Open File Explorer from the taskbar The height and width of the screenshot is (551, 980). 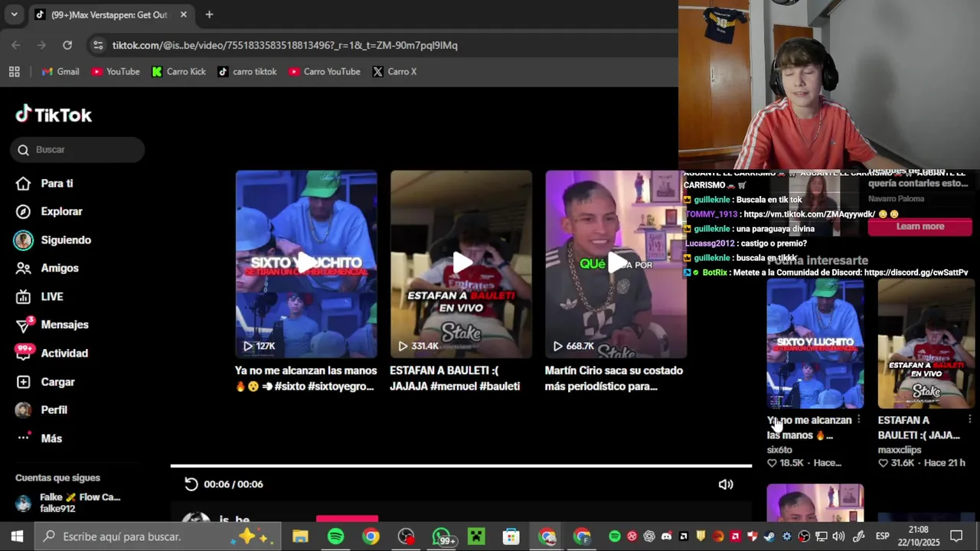pyautogui.click(x=300, y=536)
